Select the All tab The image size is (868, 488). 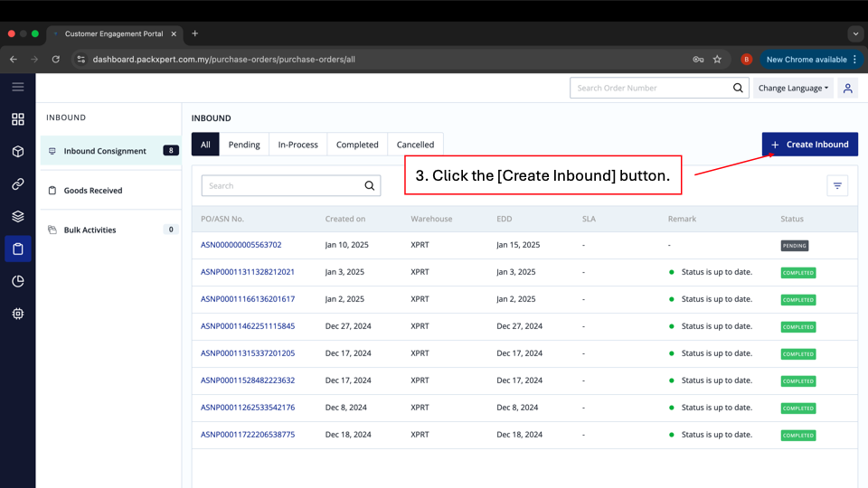tap(205, 145)
